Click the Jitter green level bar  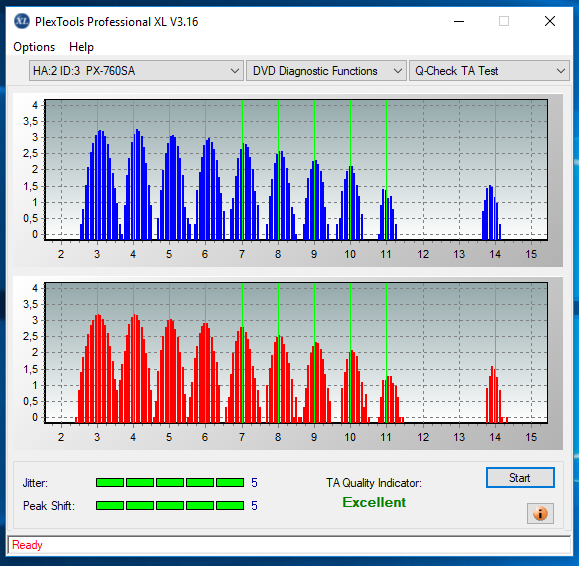(170, 483)
